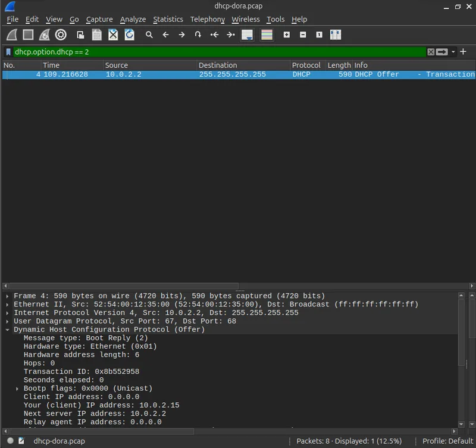Viewport: 476px width, 448px height.
Task: Open a capture file
Action: (x=80, y=35)
